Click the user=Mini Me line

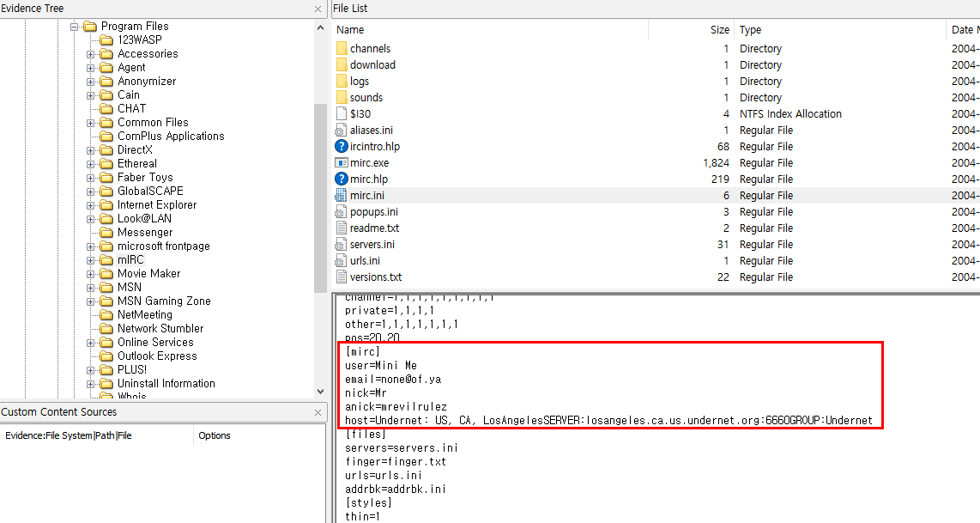pyautogui.click(x=381, y=365)
